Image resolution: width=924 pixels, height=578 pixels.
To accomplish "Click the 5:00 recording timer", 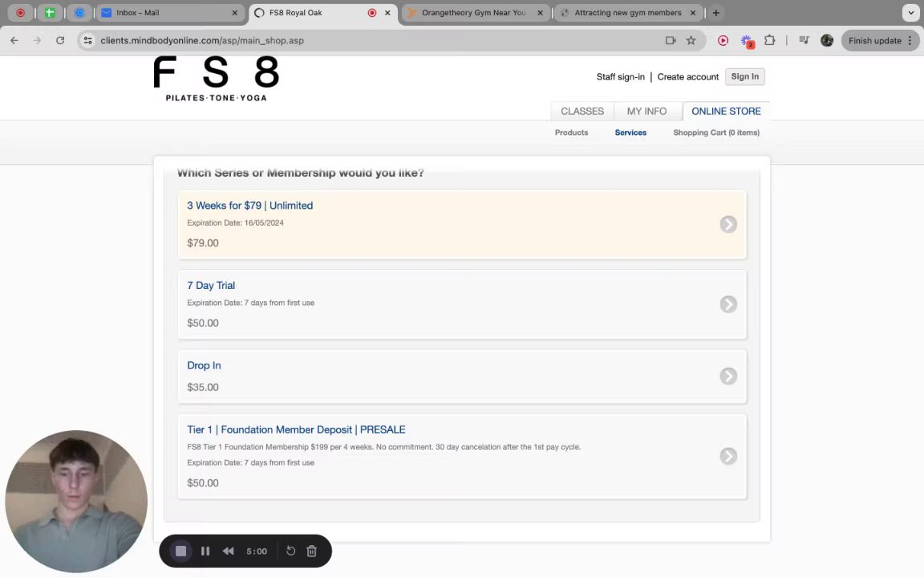I will pos(257,552).
